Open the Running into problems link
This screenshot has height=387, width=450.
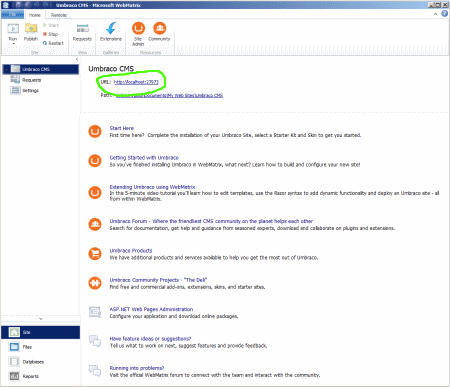[137, 368]
